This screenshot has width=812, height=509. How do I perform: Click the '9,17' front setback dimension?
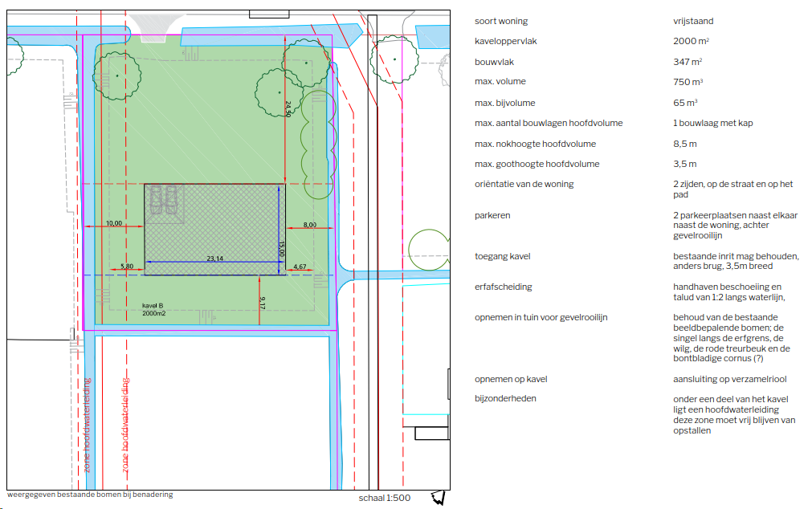point(263,303)
